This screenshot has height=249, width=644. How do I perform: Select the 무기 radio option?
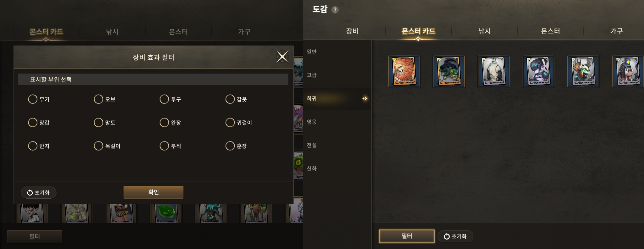pyautogui.click(x=39, y=99)
